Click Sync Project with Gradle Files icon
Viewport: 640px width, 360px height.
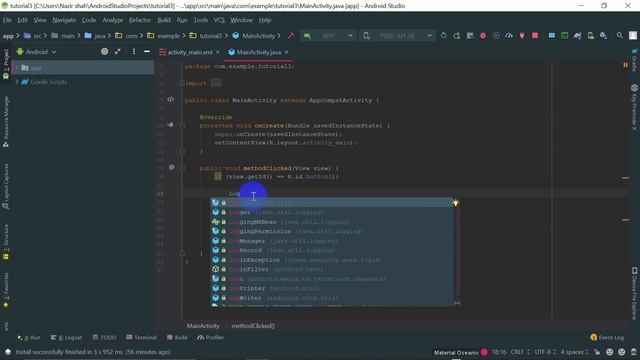(578, 36)
